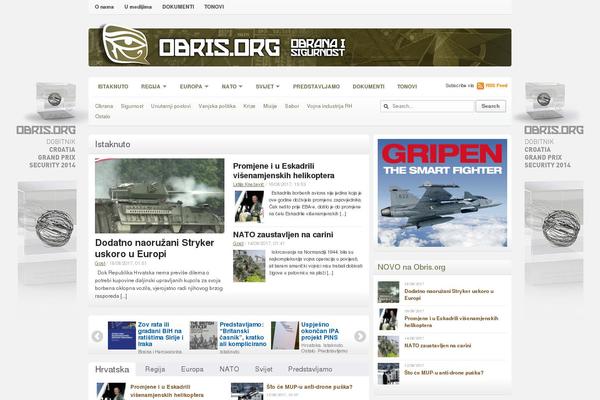Open carousel item Zov rata ili građani BiH
600x400 pixels.
click(160, 334)
